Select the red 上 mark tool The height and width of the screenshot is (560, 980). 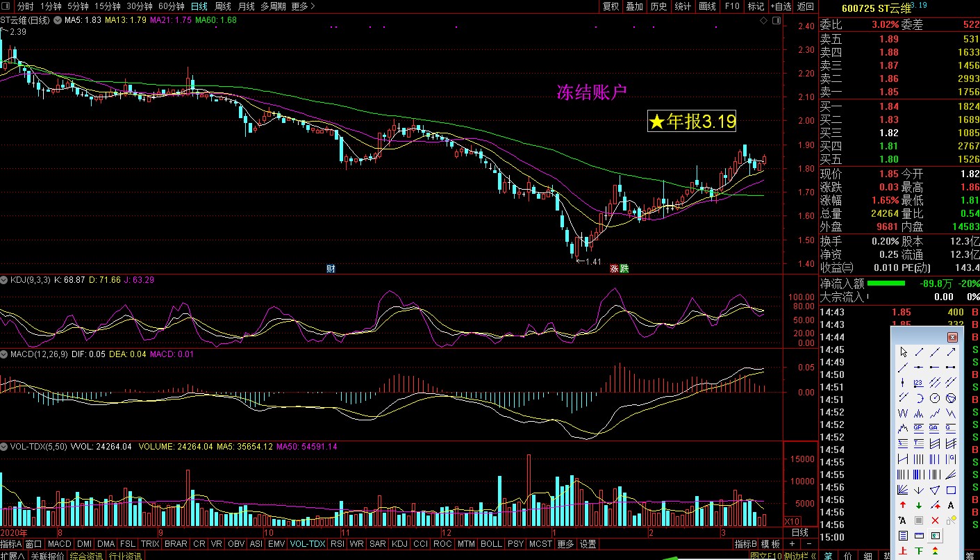903,550
